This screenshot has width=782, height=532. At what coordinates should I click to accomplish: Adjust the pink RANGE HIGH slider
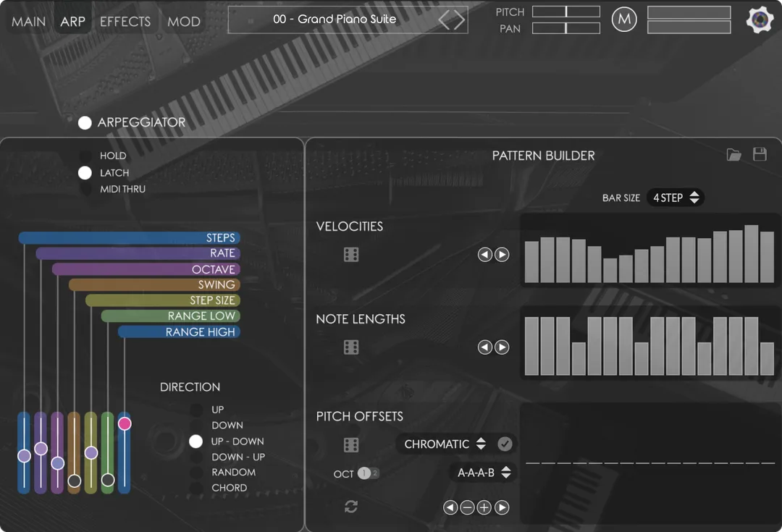[125, 424]
